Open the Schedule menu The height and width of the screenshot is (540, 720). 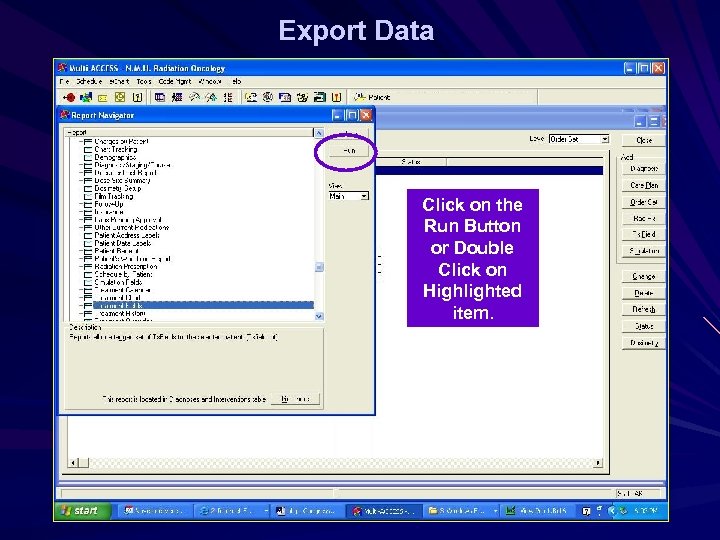click(x=89, y=81)
